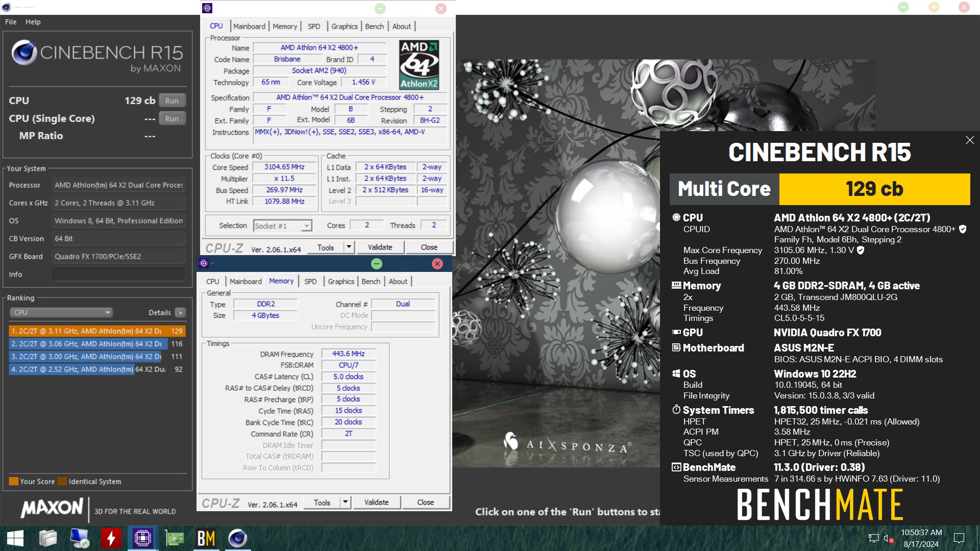Close the BenchMate result overlay with X
Viewport: 980px width, 551px height.
[x=970, y=140]
